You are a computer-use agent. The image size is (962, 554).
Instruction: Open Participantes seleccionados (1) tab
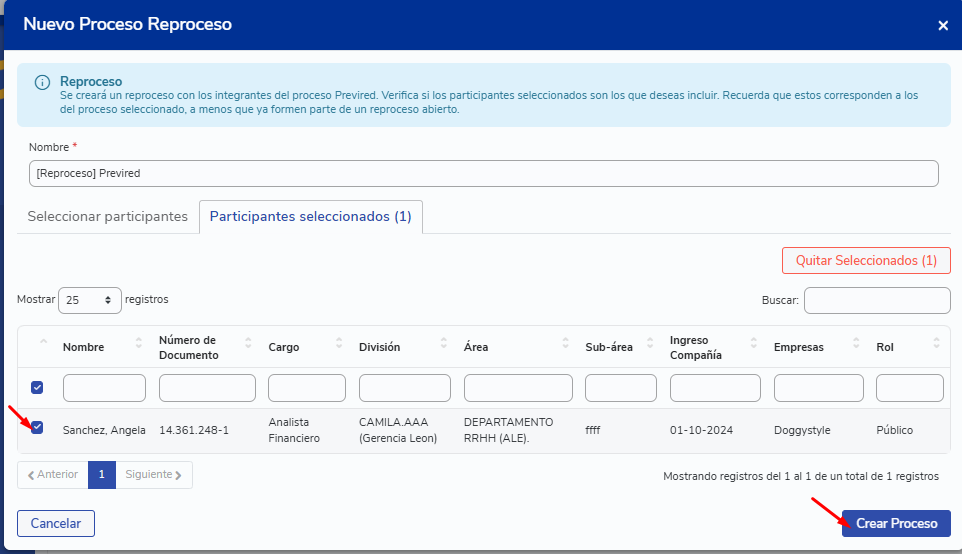tap(310, 217)
